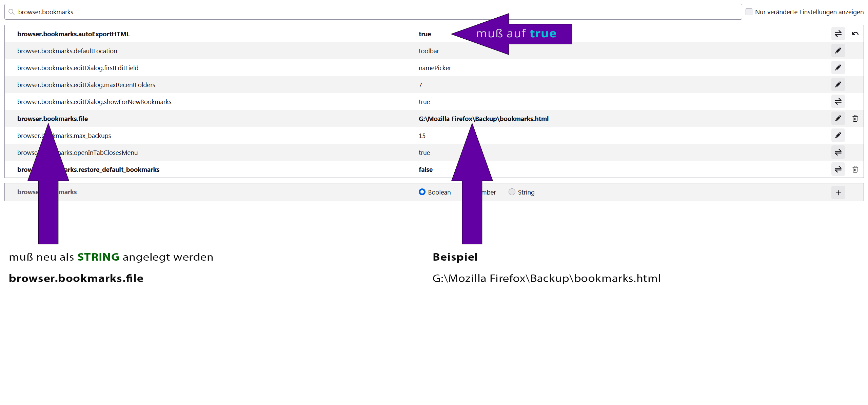Edit the firstEditField preference value
Viewport: 868px width, 405px height.
point(838,68)
